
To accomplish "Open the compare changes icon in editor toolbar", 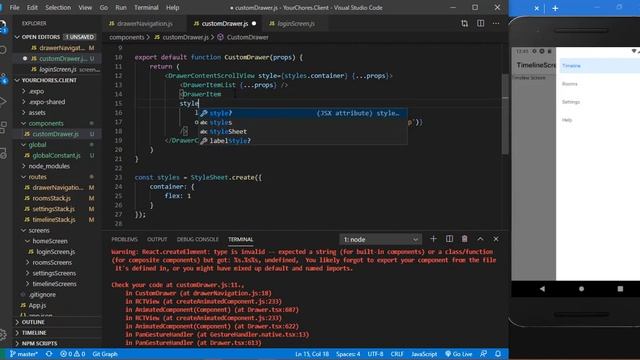I will click(x=464, y=24).
